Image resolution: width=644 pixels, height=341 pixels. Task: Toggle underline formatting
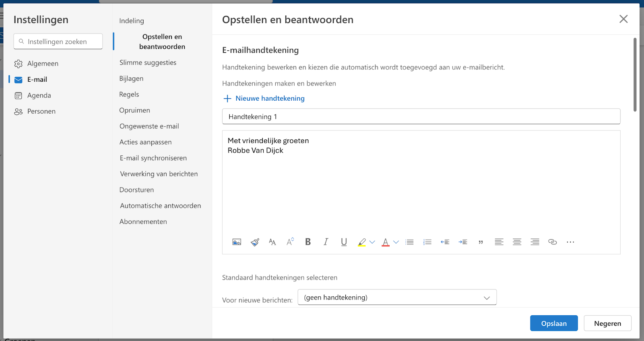pyautogui.click(x=344, y=242)
